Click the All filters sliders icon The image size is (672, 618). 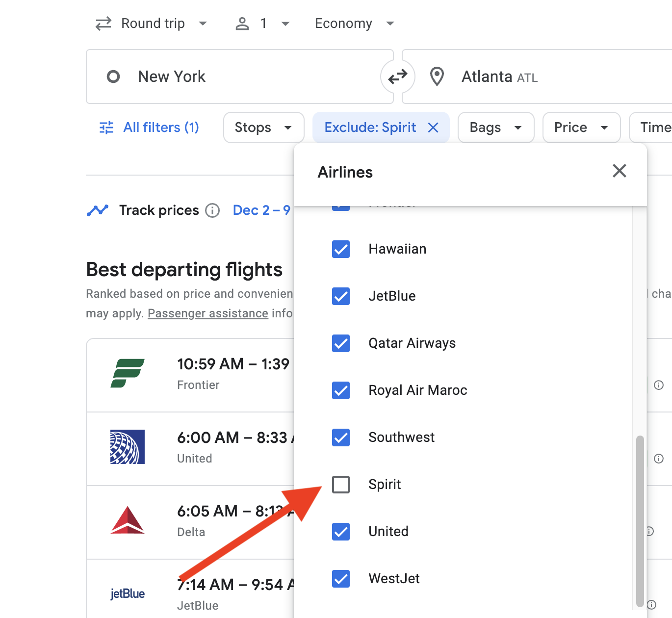[106, 128]
